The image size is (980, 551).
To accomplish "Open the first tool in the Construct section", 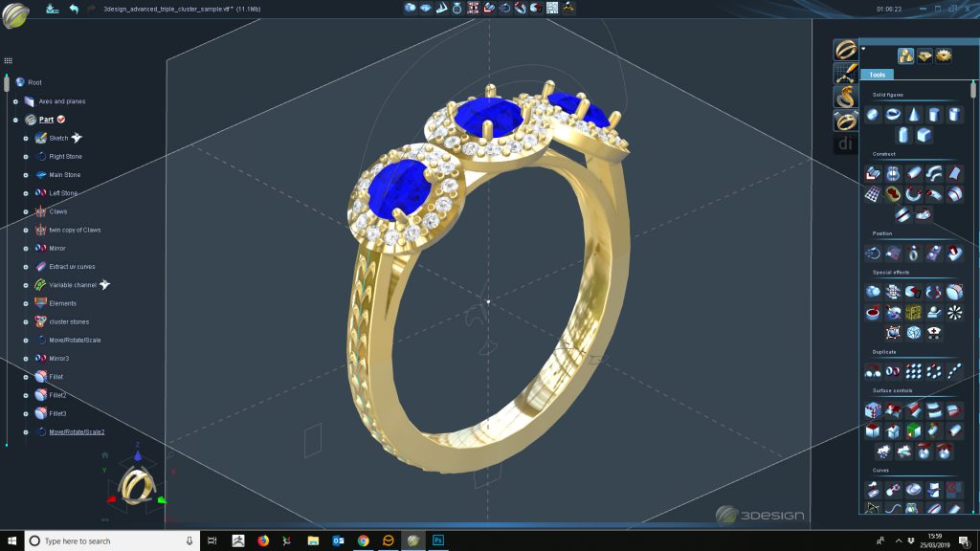I will pyautogui.click(x=871, y=172).
